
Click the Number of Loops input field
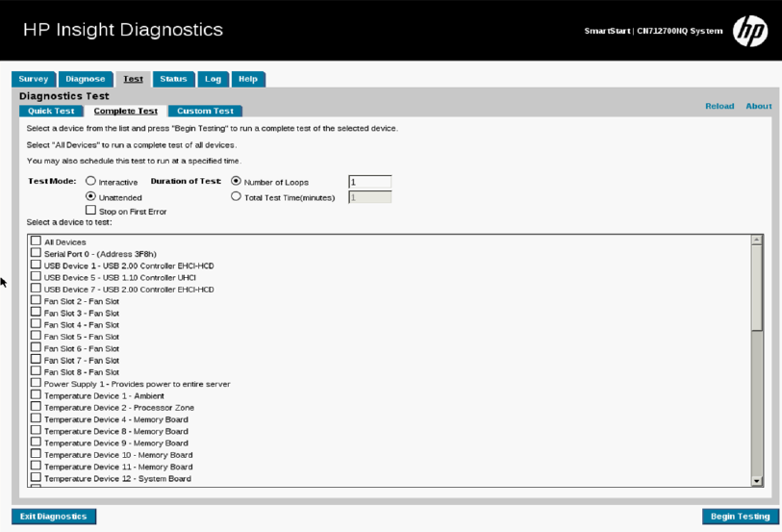369,182
